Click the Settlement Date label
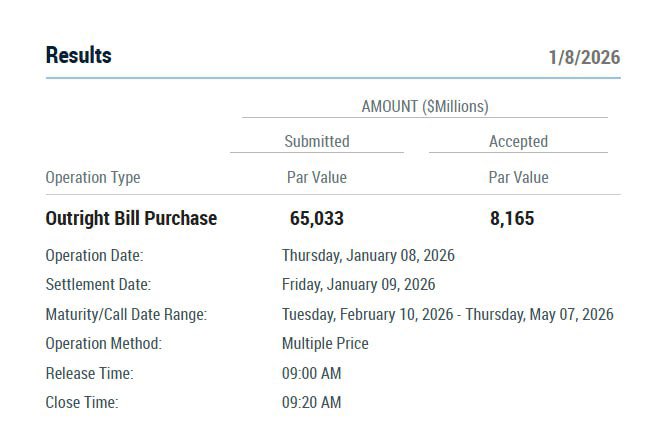Image resolution: width=660 pixels, height=422 pixels. (98, 285)
